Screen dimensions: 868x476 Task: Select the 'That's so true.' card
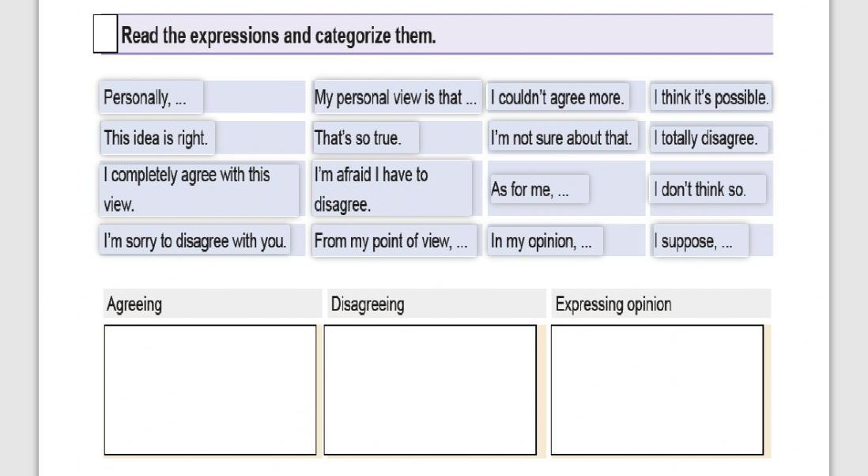[365, 138]
